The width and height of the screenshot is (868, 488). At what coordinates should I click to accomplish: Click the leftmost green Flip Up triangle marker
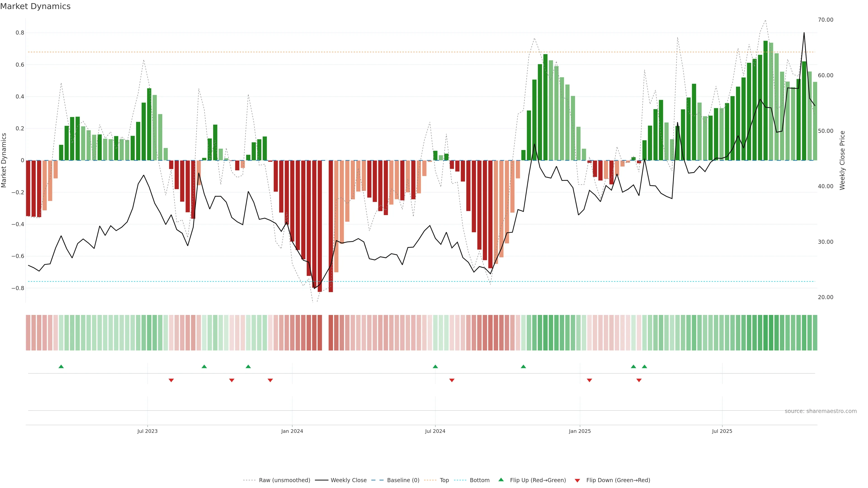(x=61, y=366)
